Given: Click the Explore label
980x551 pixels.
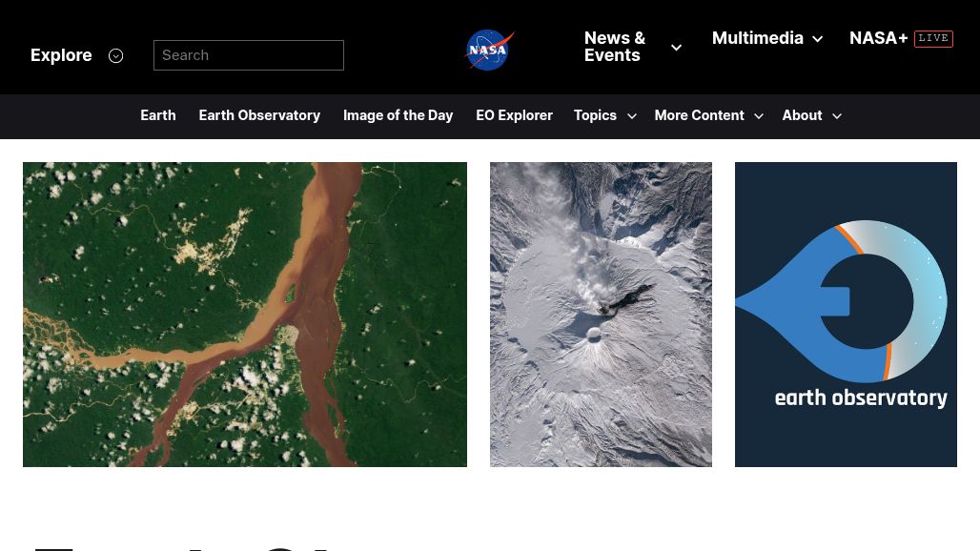Looking at the screenshot, I should [x=61, y=55].
